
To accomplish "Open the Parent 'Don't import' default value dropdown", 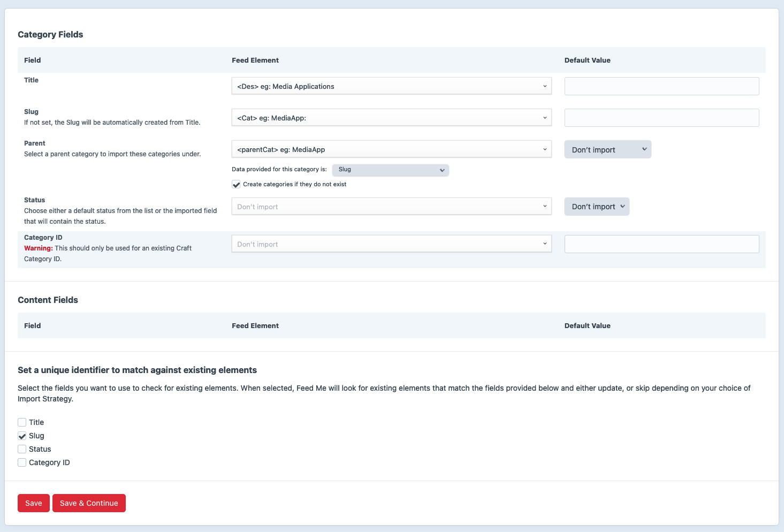I will (x=607, y=149).
